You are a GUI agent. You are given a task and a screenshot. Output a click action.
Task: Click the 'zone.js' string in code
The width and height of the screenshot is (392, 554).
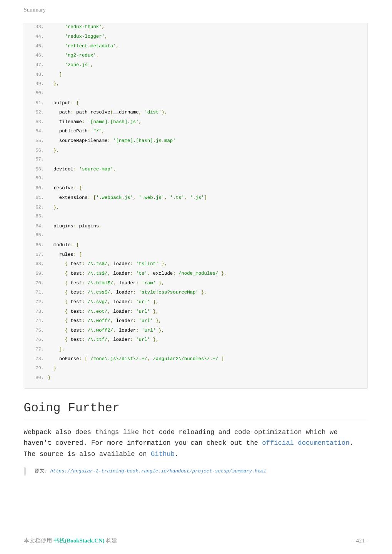pyautogui.click(x=77, y=65)
